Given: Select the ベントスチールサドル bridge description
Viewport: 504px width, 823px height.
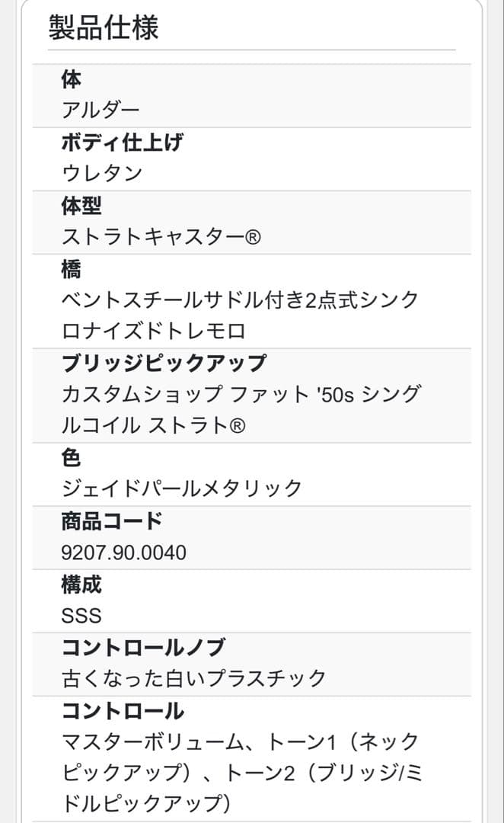Looking at the screenshot, I should pyautogui.click(x=240, y=315).
